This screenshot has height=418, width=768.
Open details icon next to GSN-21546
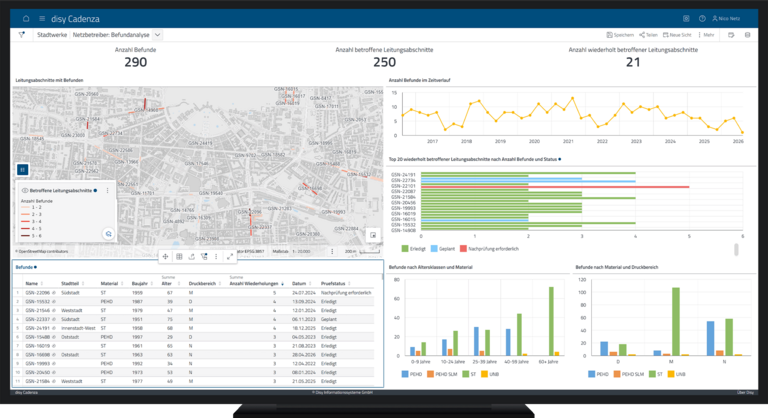click(x=54, y=311)
